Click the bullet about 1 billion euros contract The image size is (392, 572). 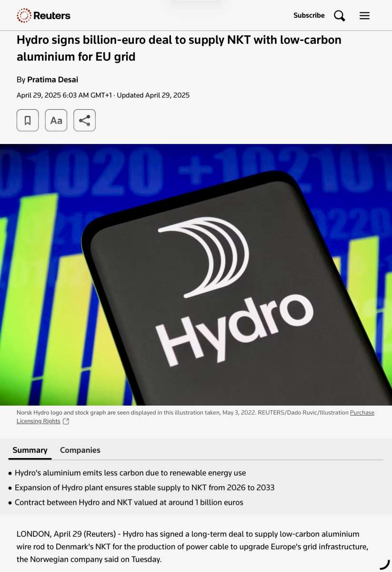point(129,502)
